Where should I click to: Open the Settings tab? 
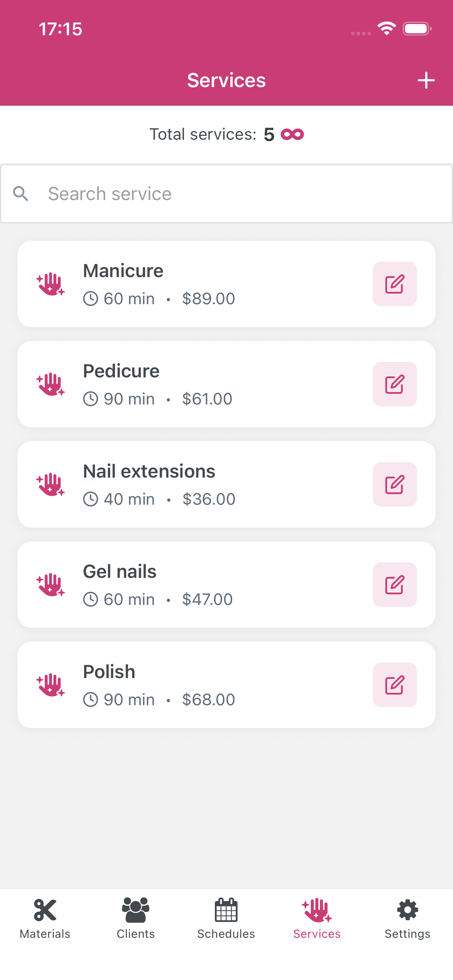pos(407,918)
